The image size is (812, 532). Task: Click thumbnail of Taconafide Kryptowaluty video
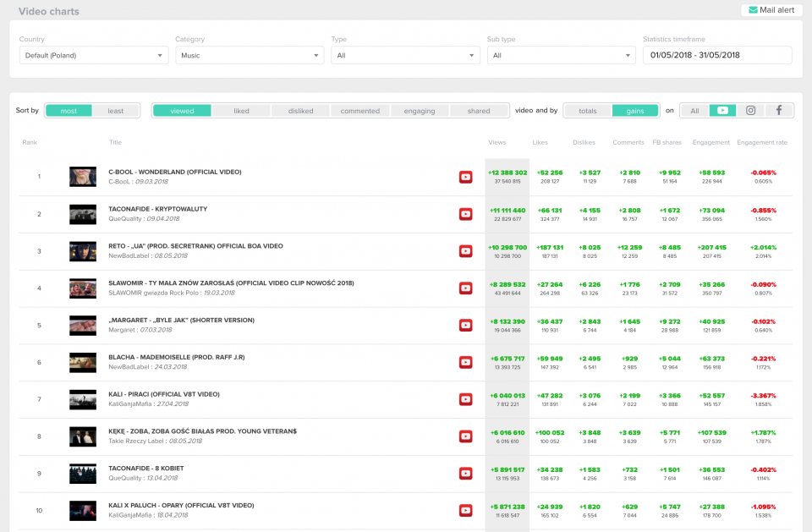[x=83, y=214]
